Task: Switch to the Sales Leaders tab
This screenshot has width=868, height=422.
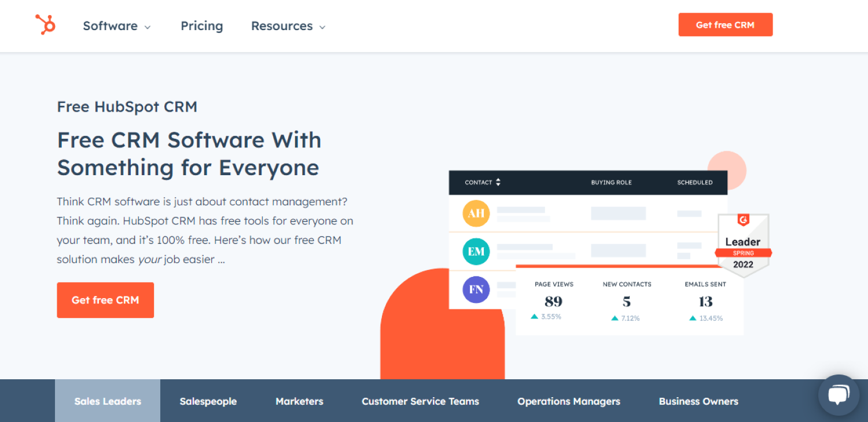Action: 108,401
